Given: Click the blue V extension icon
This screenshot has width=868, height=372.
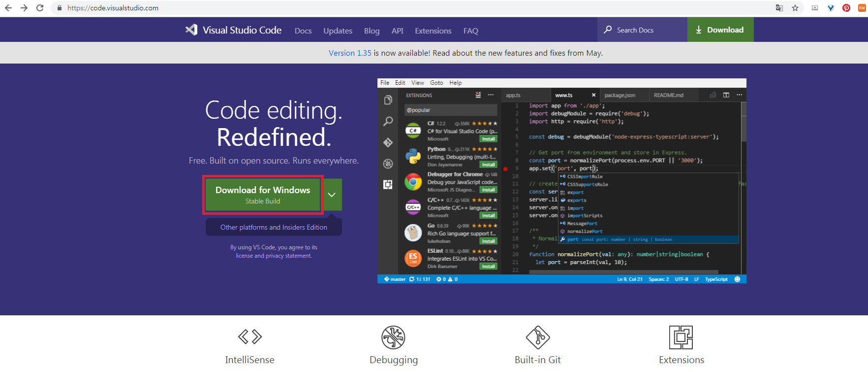Looking at the screenshot, I should click(x=831, y=8).
